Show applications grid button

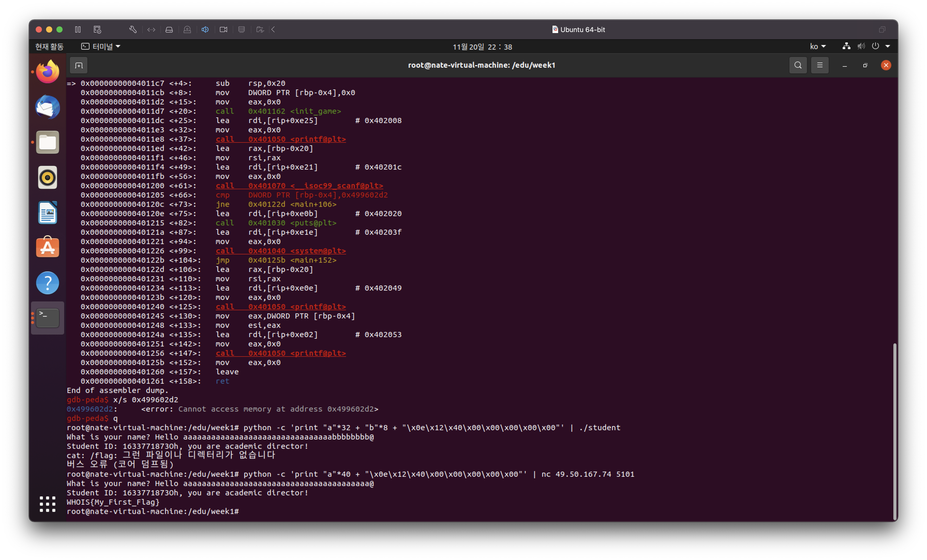pos(47,504)
